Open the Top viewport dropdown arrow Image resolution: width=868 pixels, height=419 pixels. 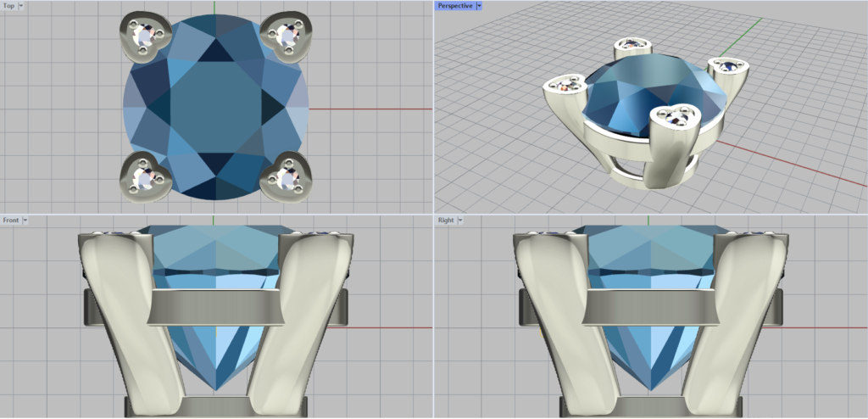click(x=21, y=5)
